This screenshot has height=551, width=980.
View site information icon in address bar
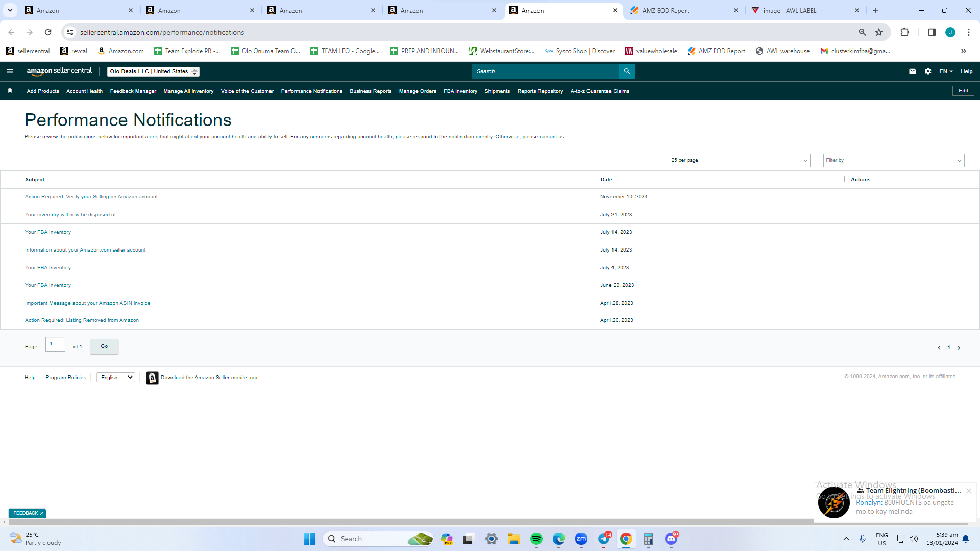click(x=70, y=32)
